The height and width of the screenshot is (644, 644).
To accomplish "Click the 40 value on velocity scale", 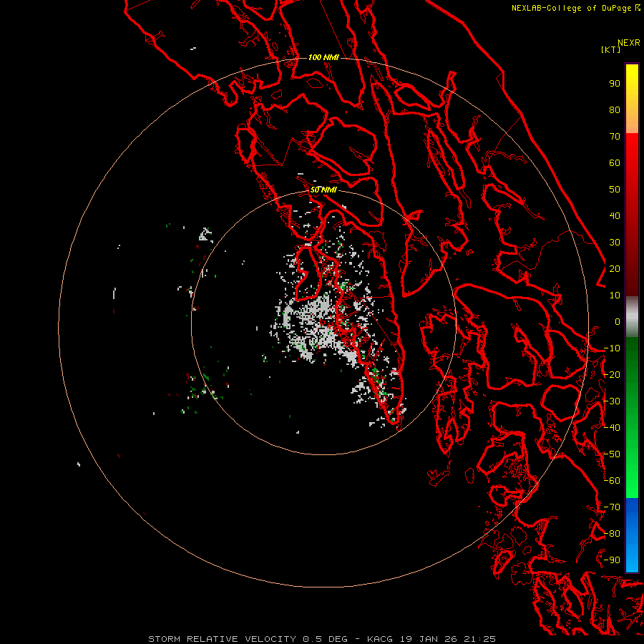I will (x=615, y=216).
